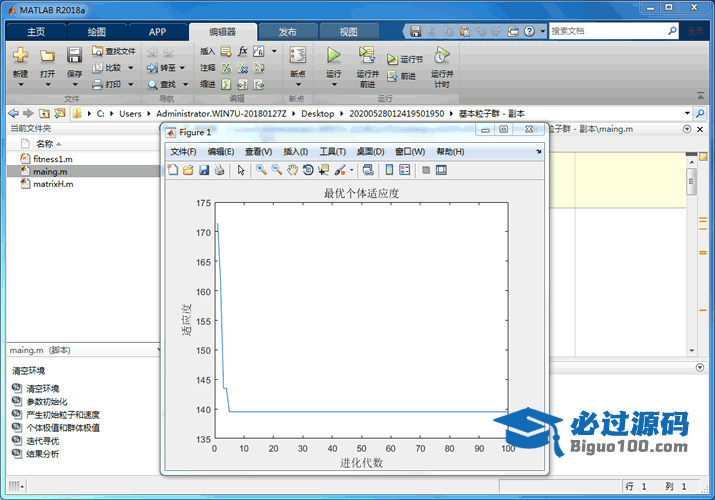Click the Edit Plot arrow pointer in Figure 1
This screenshot has height=500, width=715.
241,170
